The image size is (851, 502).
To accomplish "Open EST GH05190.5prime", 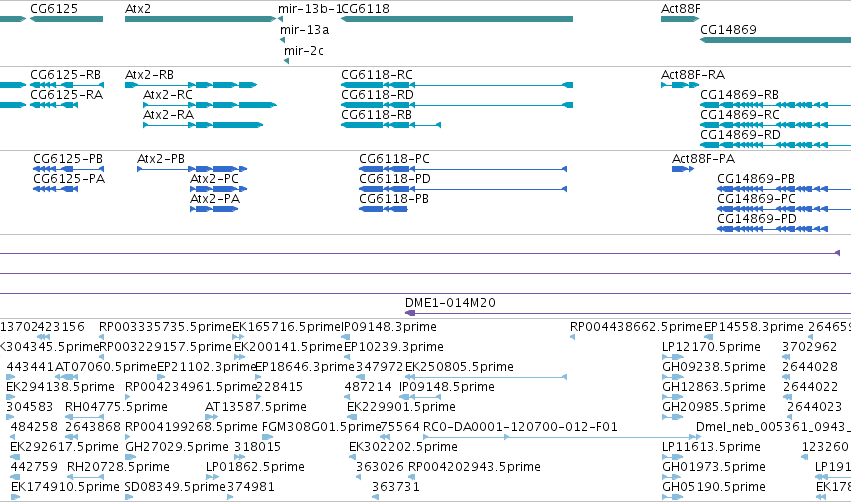I will [x=714, y=487].
